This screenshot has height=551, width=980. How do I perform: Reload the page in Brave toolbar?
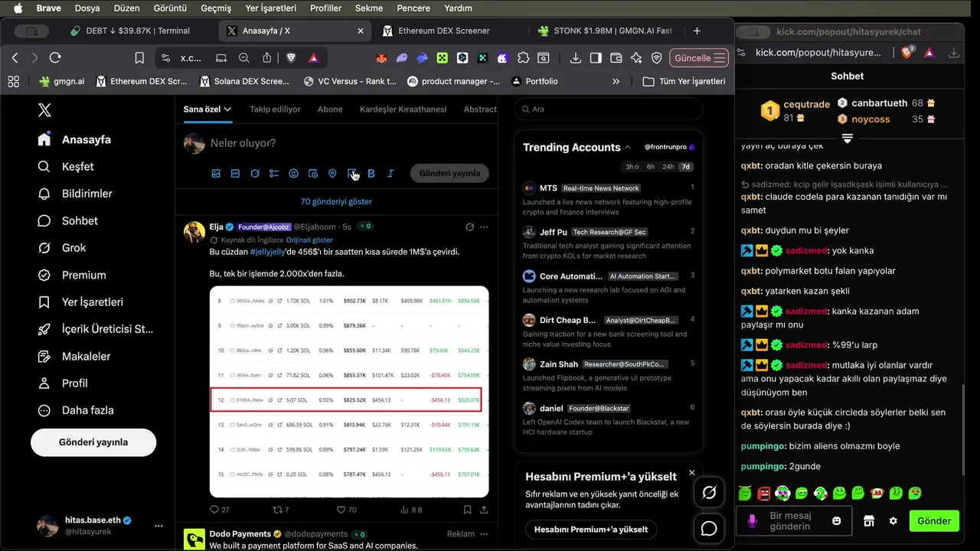click(x=55, y=57)
